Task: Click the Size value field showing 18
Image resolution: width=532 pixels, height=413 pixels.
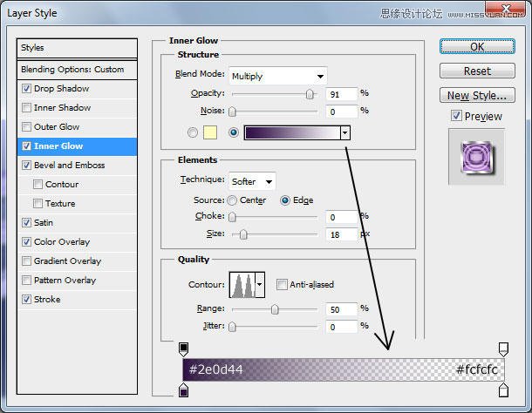Action: point(342,234)
